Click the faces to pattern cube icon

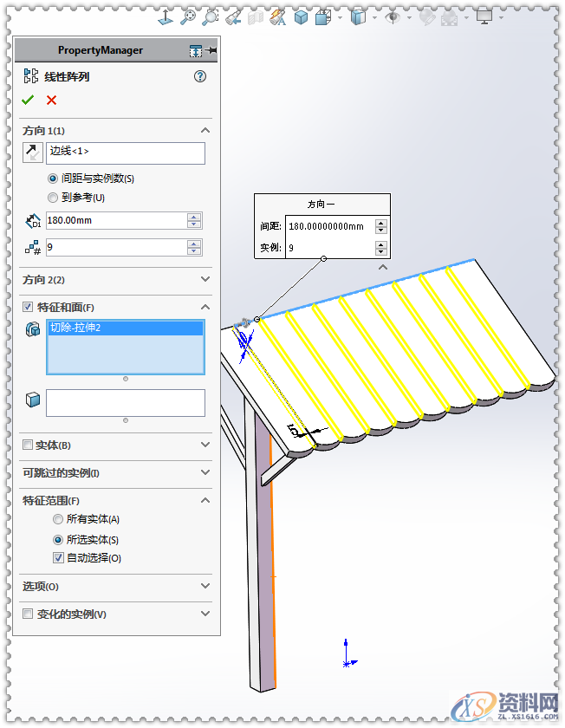(33, 400)
